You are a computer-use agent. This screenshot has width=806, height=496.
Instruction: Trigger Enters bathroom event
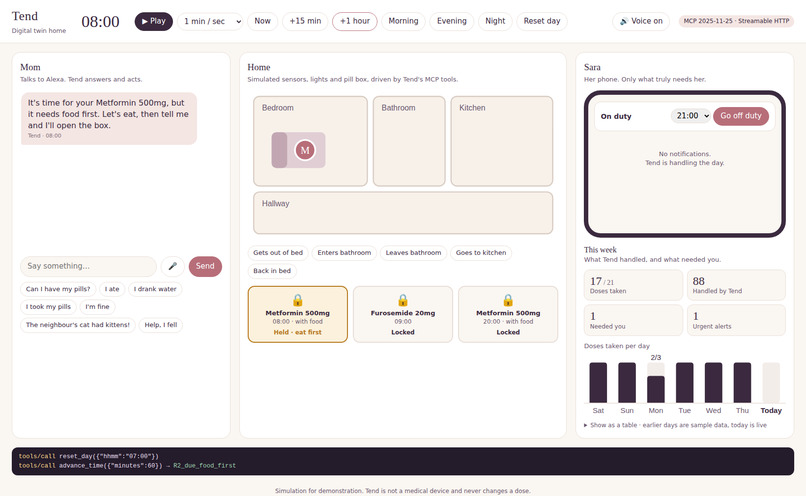tap(344, 253)
